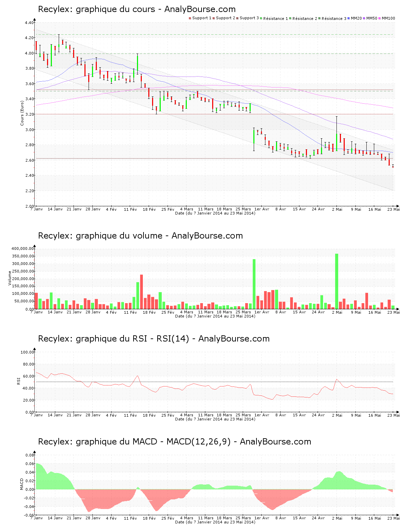Click the date range caption under price chart
This screenshot has height=532, width=412.
coord(215,213)
